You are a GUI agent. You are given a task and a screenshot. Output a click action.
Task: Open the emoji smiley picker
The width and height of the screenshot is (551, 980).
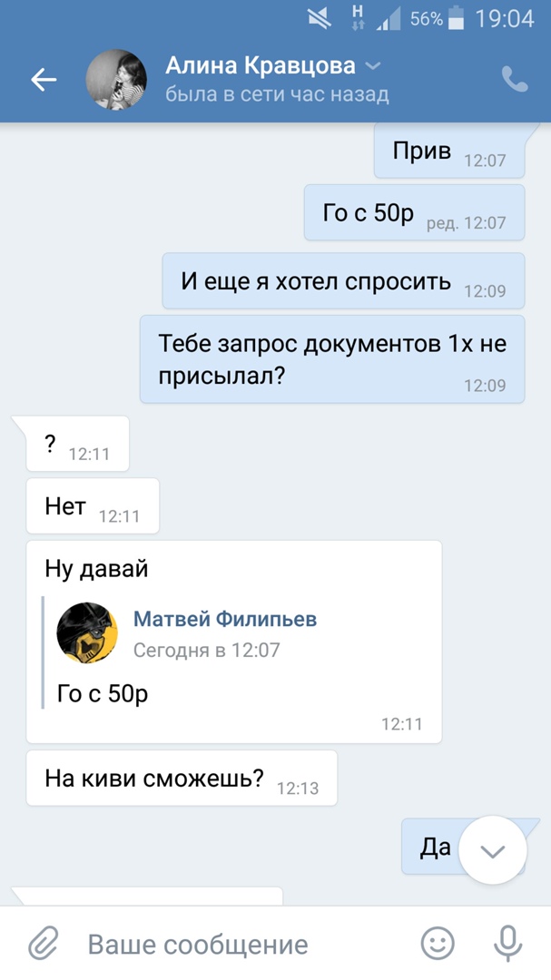(x=438, y=944)
